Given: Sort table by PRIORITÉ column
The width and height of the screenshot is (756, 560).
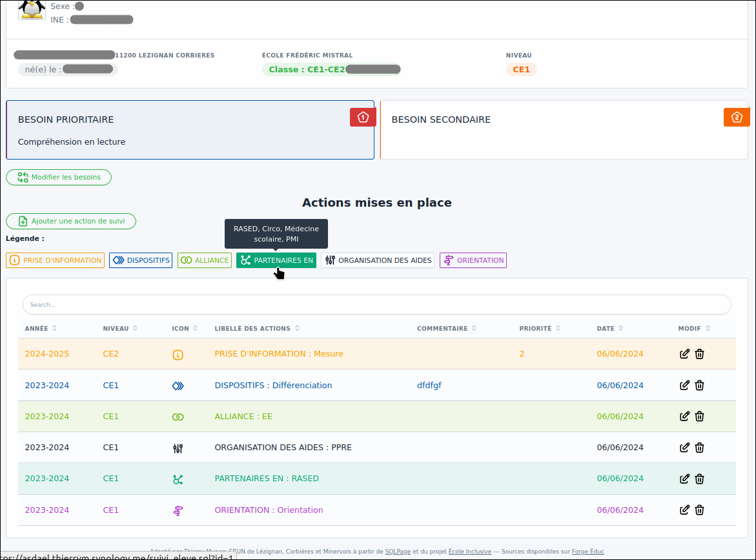Looking at the screenshot, I should click(x=540, y=329).
